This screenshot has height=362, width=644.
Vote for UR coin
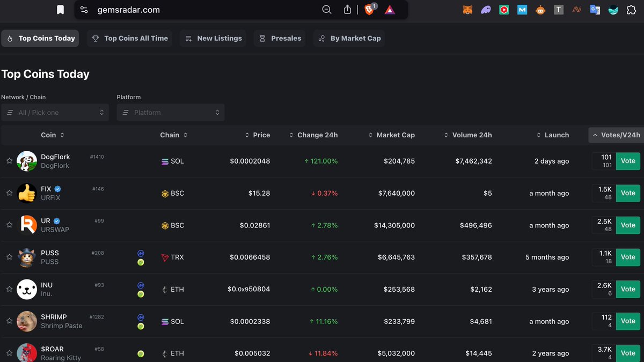tap(628, 225)
